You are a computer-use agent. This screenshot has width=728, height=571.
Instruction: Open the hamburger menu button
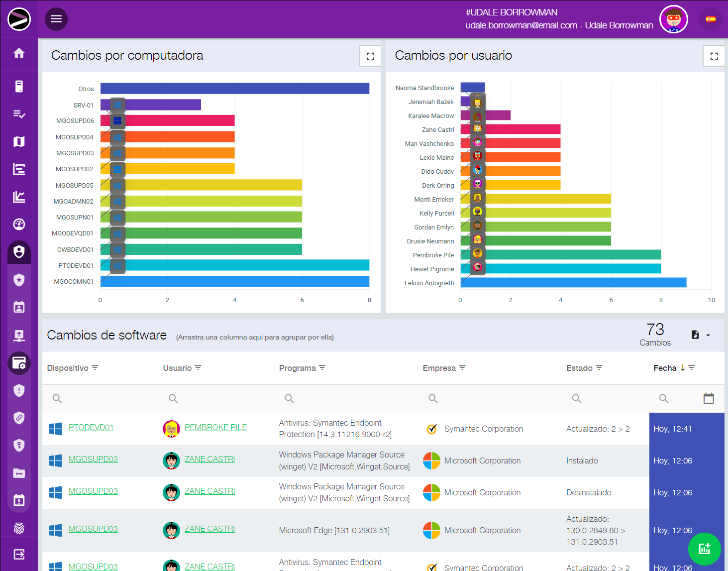tap(56, 19)
